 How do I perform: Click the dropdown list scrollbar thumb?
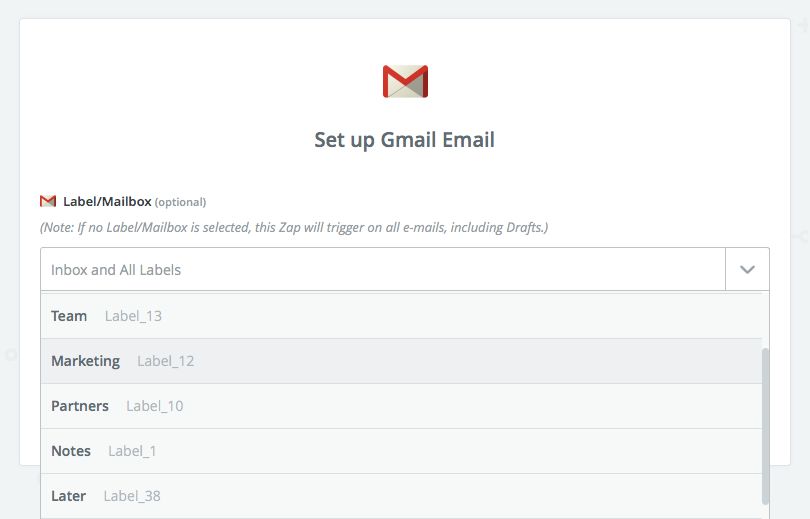[x=765, y=425]
